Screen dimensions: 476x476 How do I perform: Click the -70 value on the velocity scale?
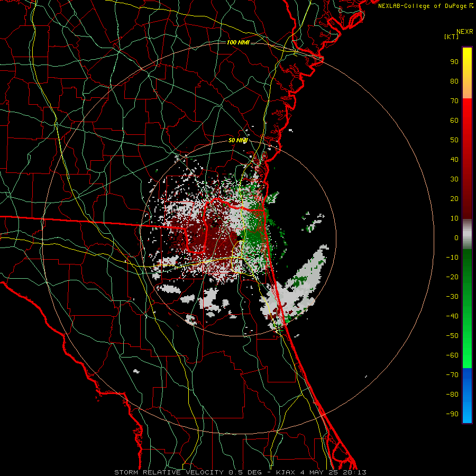(452, 375)
